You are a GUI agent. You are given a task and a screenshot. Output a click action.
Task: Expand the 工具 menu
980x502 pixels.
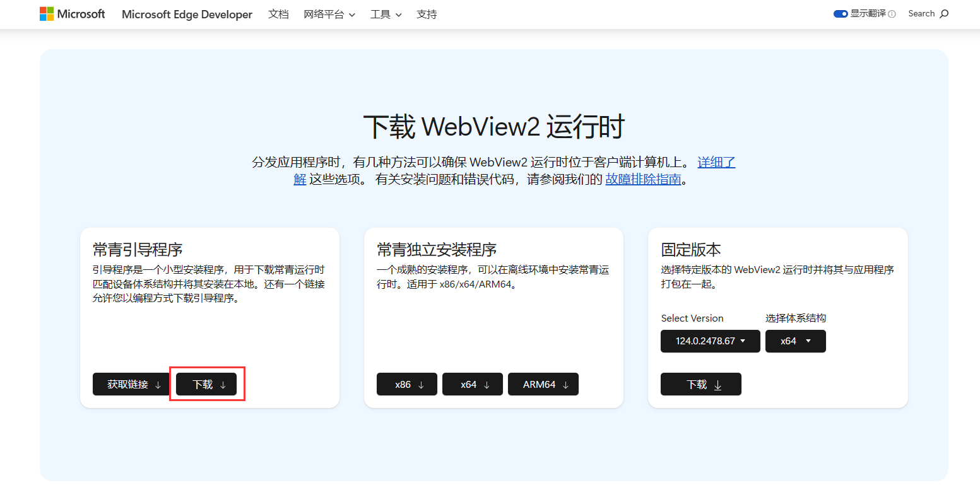click(x=386, y=15)
